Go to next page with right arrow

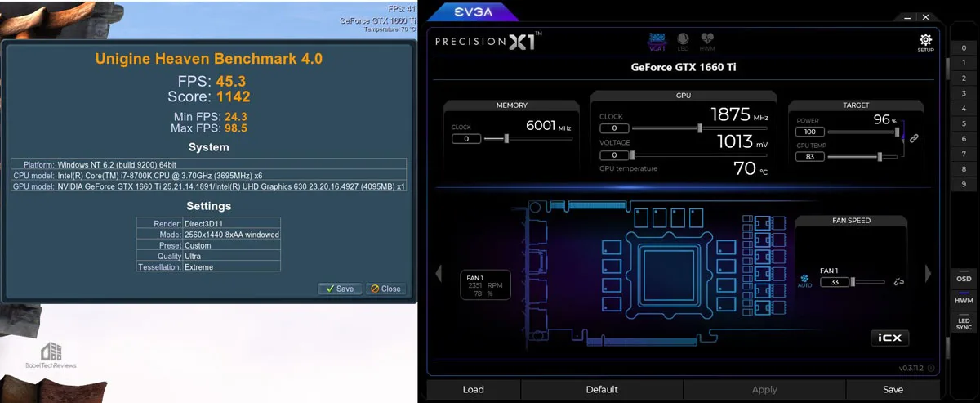click(929, 273)
